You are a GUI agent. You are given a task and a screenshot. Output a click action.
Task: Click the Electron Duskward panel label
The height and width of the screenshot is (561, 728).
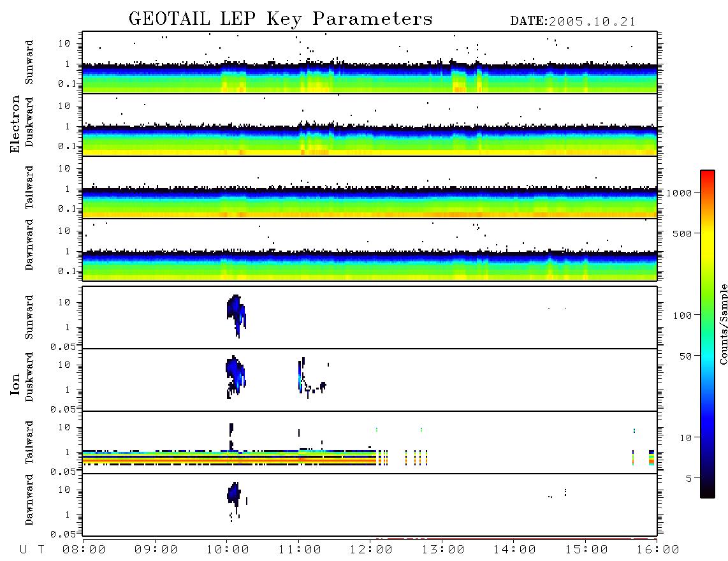tap(29, 122)
